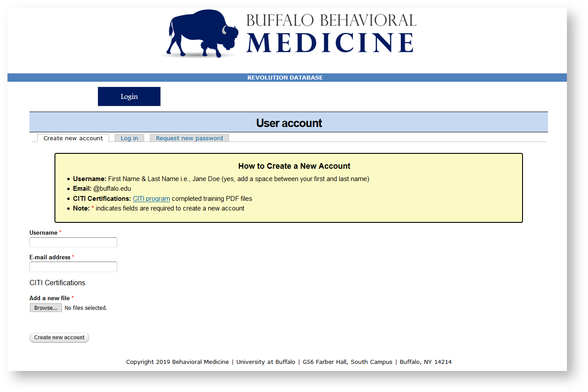Click the E-mail address field label
The width and height of the screenshot is (588, 392).
point(50,258)
